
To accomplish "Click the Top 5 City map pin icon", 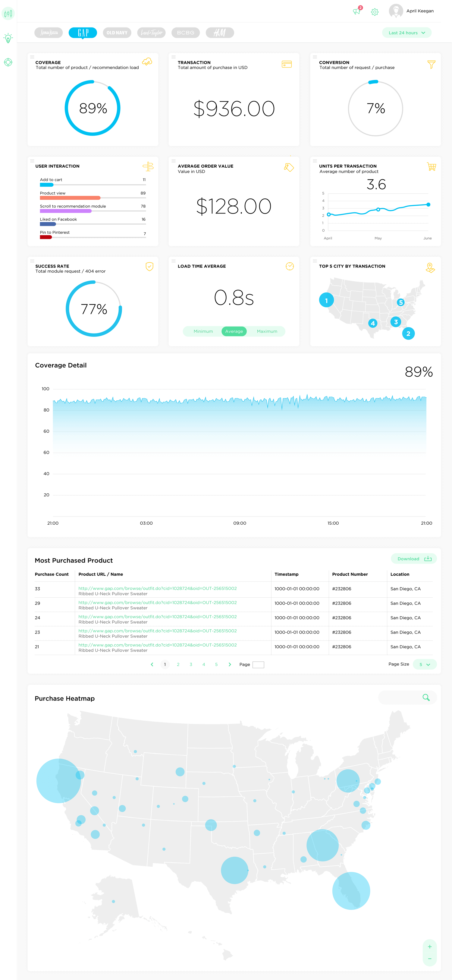I will coord(430,268).
